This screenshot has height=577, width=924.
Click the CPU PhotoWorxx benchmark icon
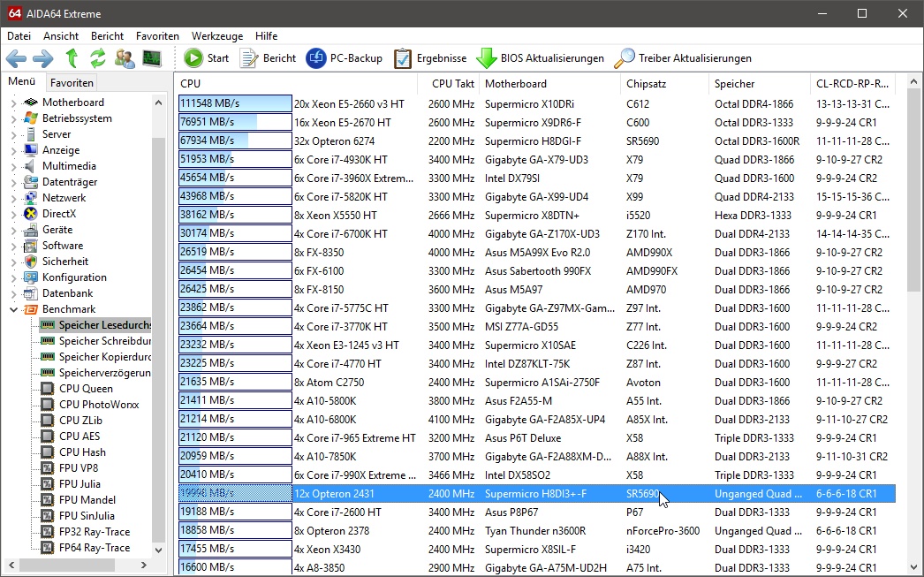[48, 405]
